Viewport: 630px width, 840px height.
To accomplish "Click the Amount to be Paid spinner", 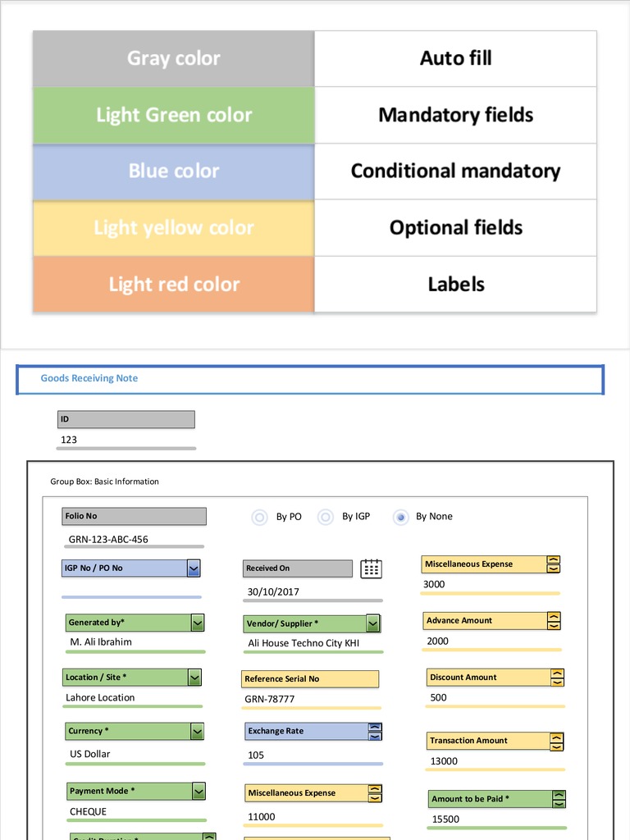I will (x=559, y=799).
